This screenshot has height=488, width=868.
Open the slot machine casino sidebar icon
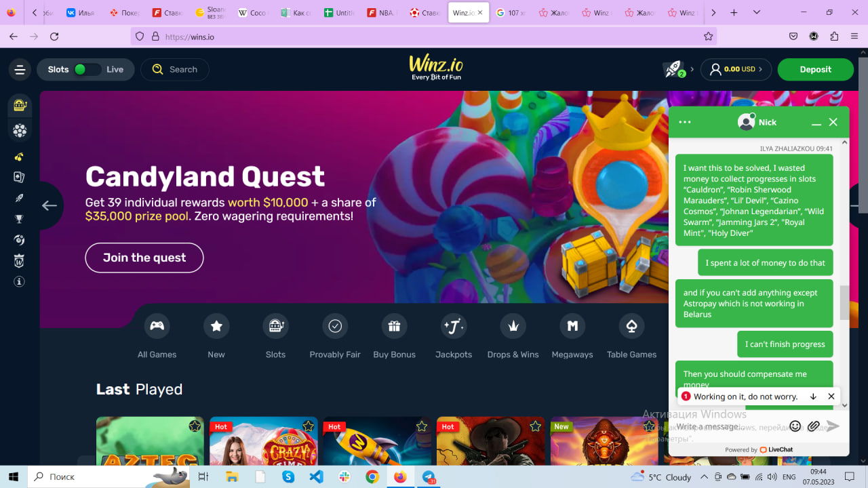click(x=20, y=105)
